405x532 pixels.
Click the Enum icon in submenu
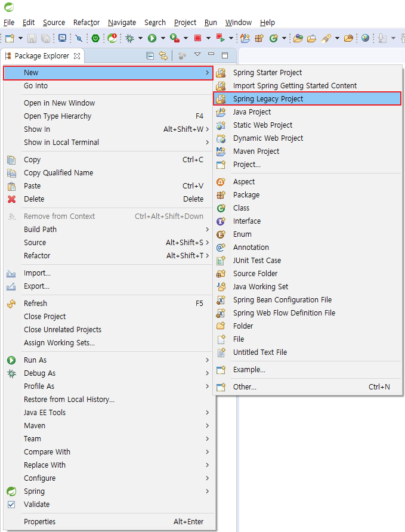(x=221, y=234)
